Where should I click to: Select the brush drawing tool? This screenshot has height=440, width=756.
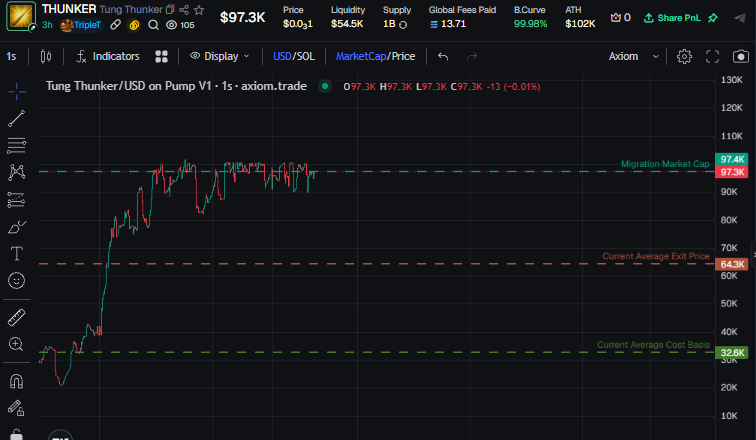click(16, 227)
